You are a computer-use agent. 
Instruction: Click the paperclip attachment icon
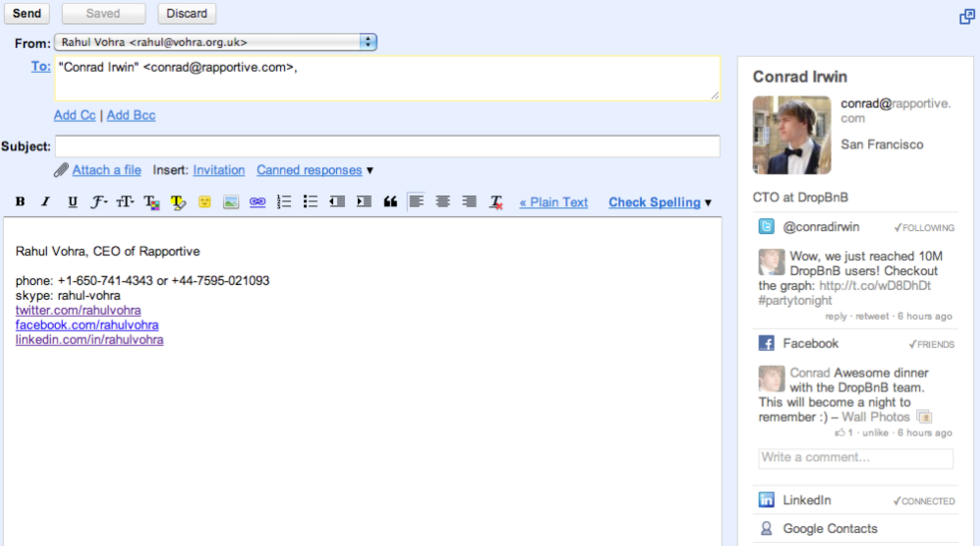point(61,170)
